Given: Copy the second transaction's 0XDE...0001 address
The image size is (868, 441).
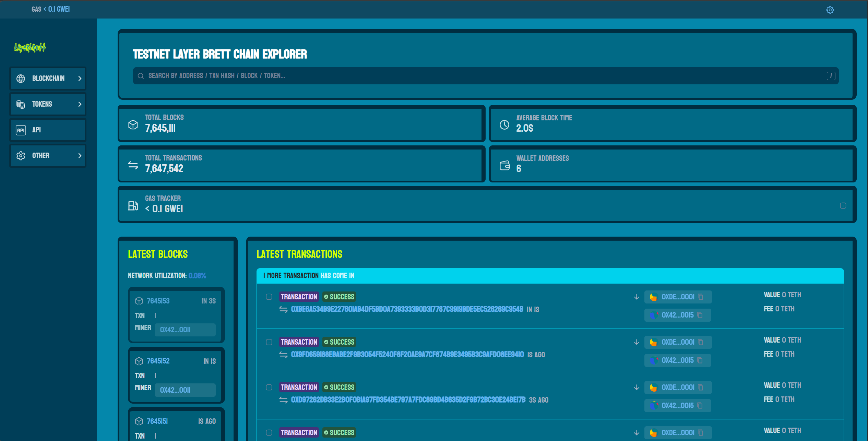Looking at the screenshot, I should 701,342.
